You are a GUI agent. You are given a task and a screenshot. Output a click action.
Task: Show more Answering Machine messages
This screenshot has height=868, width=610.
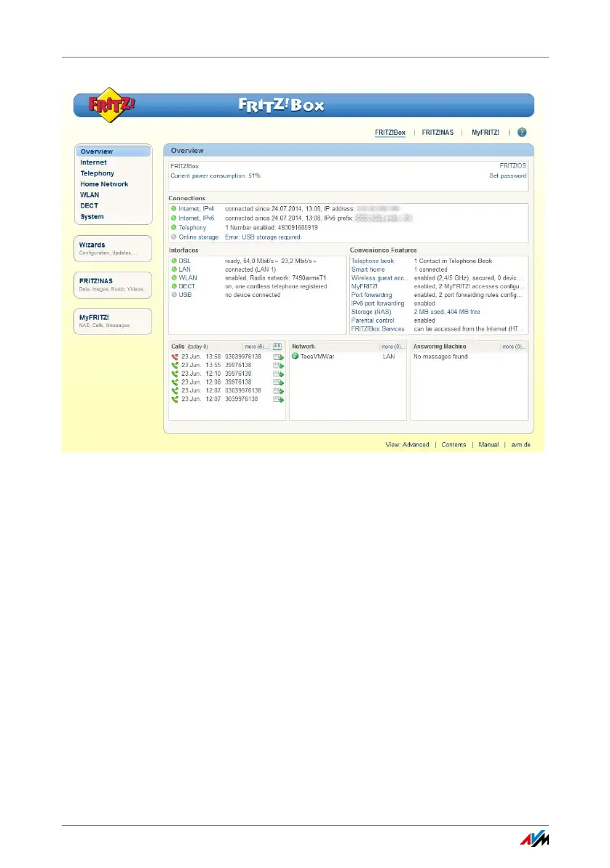tap(514, 347)
